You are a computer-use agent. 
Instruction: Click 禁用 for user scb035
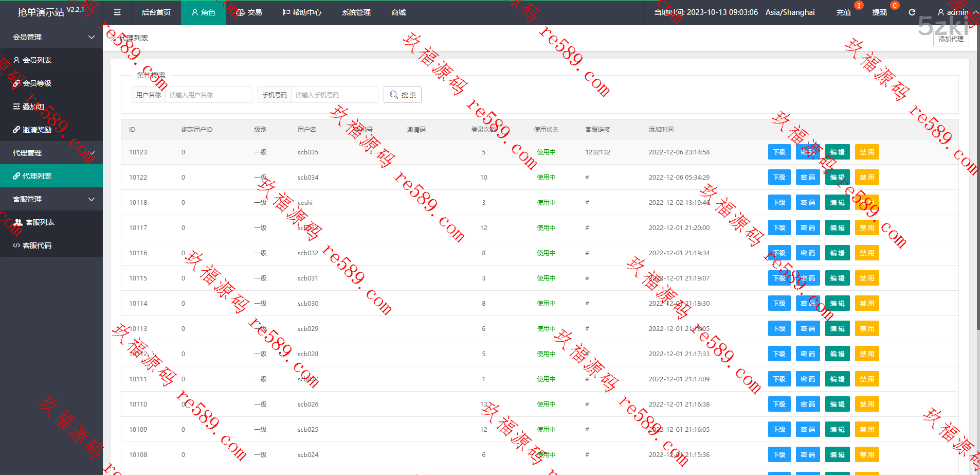867,152
